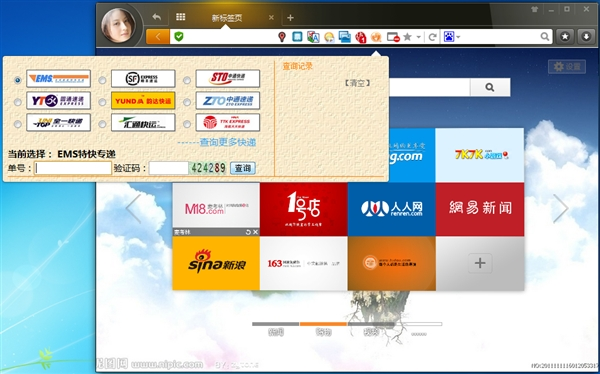600x374 pixels.
Task: Select the ZTO express radio button
Action: click(x=187, y=102)
